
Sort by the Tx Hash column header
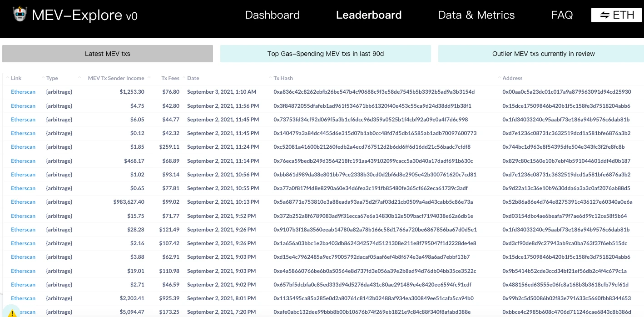click(x=283, y=78)
